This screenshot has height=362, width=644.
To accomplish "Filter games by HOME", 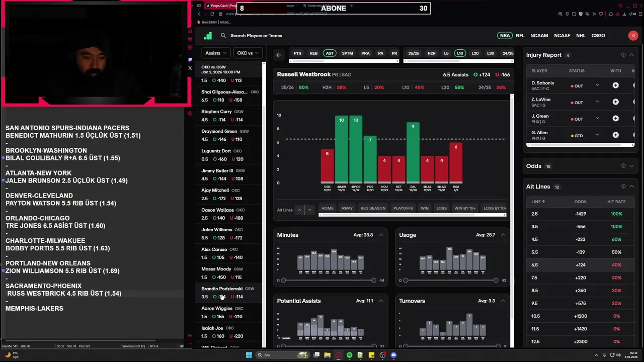I will click(x=328, y=208).
